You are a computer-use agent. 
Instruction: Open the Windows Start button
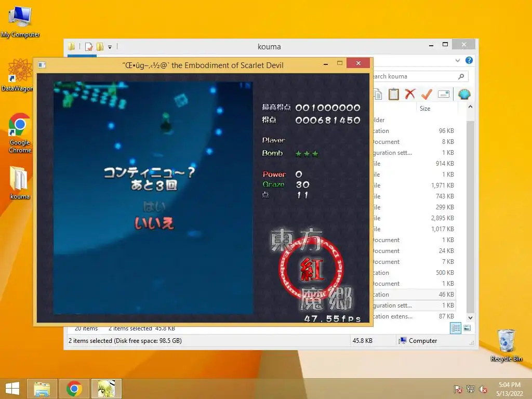click(x=12, y=389)
